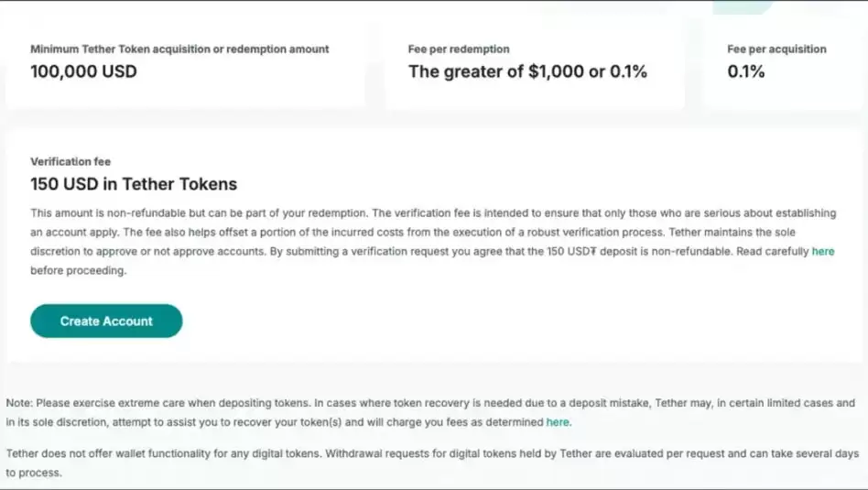
Task: Click the '150 USD in Tether Tokens' heading
Action: pos(134,184)
